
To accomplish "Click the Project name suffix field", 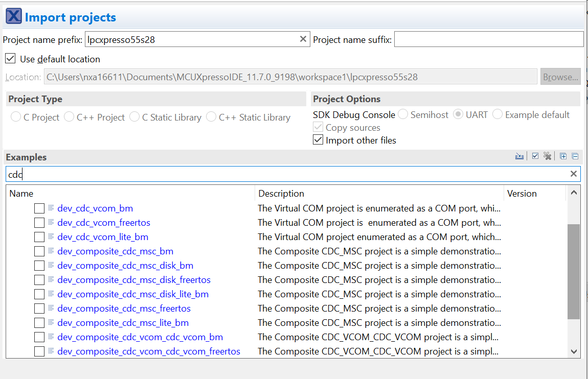I will pos(489,39).
